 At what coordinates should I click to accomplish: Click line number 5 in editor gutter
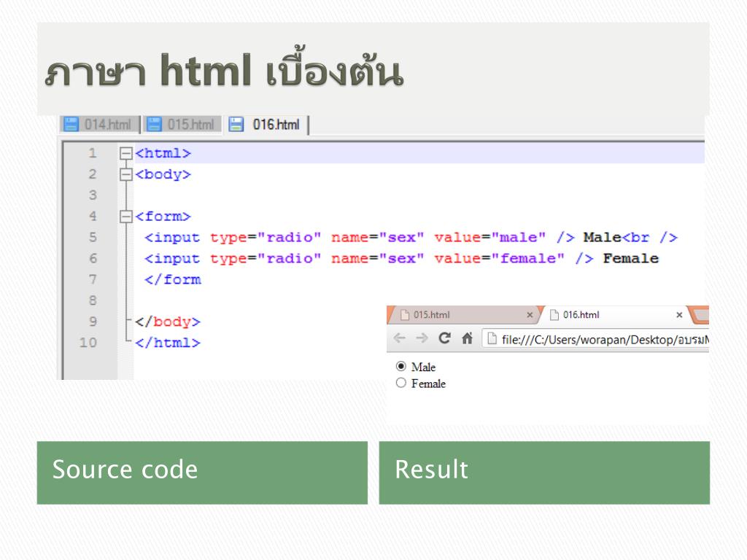point(93,237)
